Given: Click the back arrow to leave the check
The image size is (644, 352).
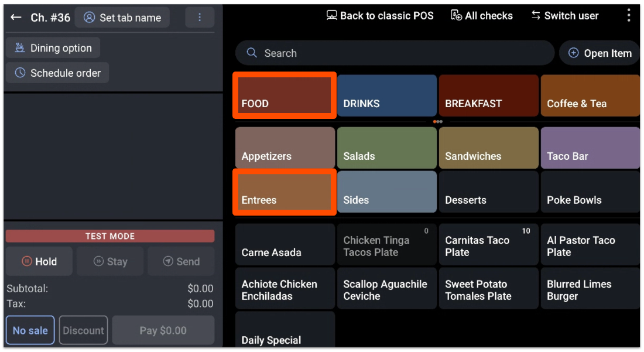Looking at the screenshot, I should [x=16, y=17].
